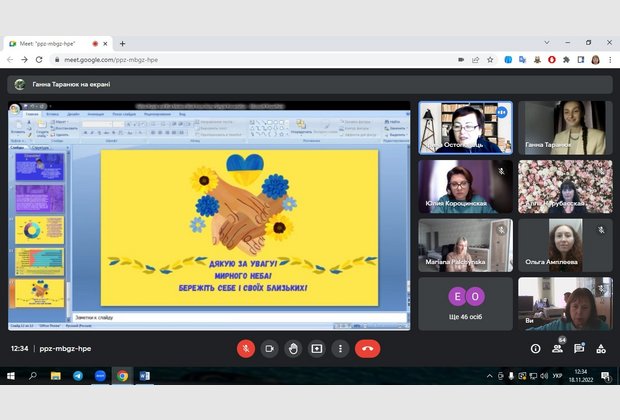Open the meeting details info icon
Screen dimensions: 620x420
(x=535, y=349)
